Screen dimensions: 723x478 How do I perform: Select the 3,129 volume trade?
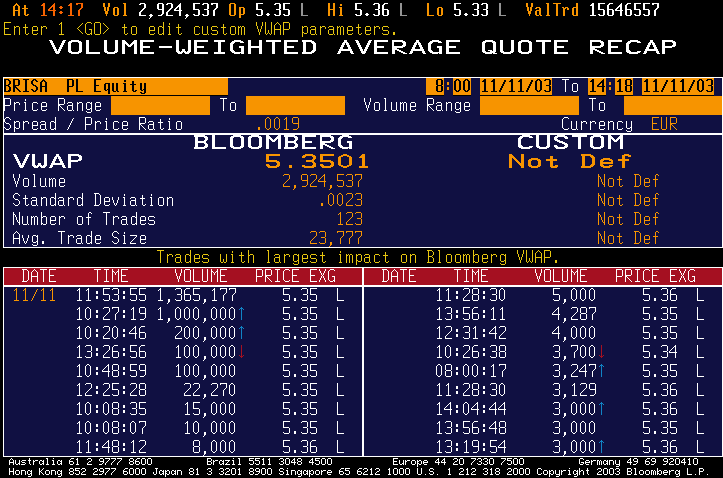click(543, 390)
